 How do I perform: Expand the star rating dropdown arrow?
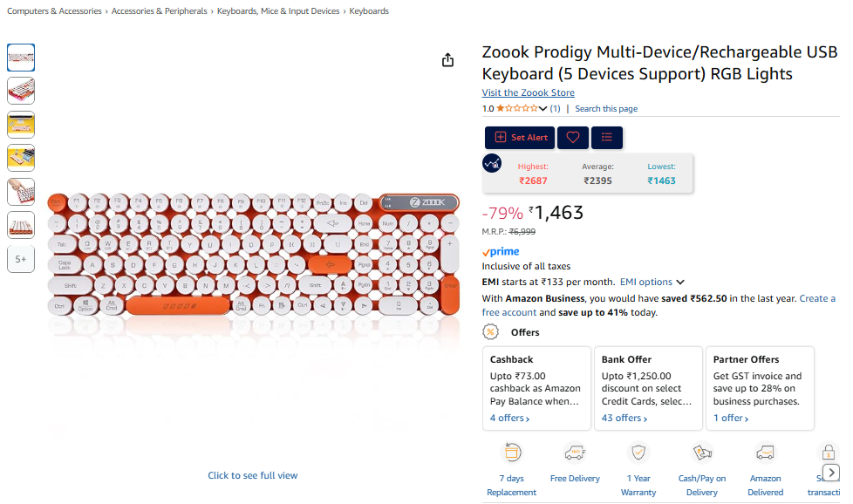coord(543,109)
